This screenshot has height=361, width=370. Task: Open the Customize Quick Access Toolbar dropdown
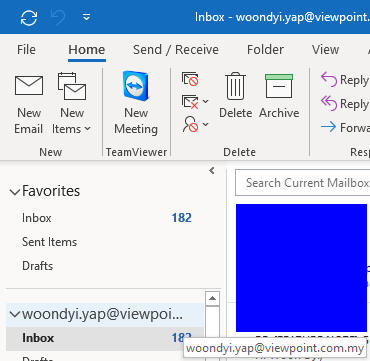pyautogui.click(x=87, y=17)
